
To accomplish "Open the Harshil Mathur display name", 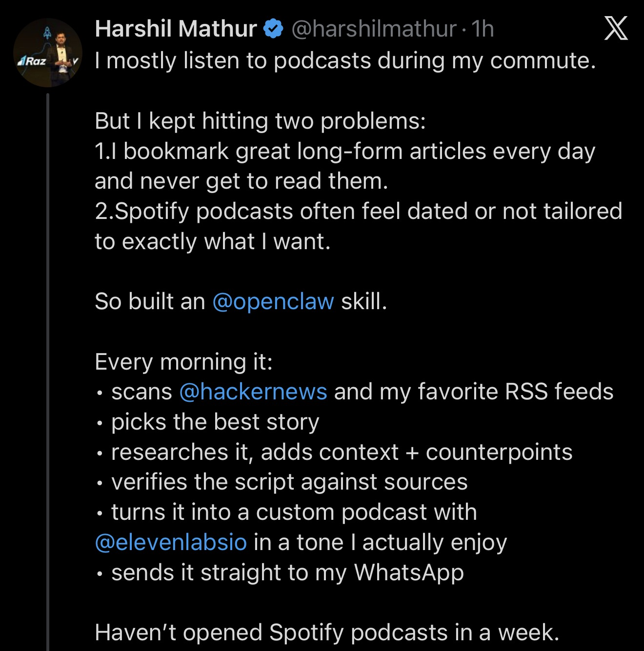I will pos(176,29).
